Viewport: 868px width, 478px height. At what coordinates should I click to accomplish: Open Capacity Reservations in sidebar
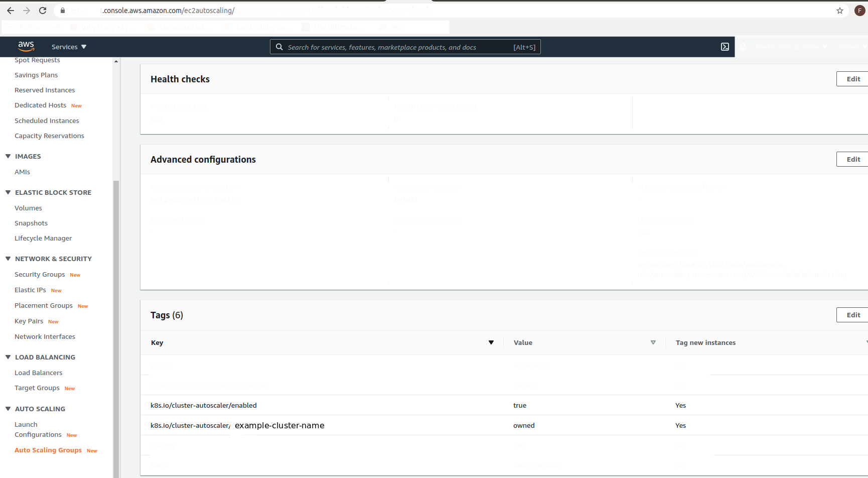tap(49, 136)
